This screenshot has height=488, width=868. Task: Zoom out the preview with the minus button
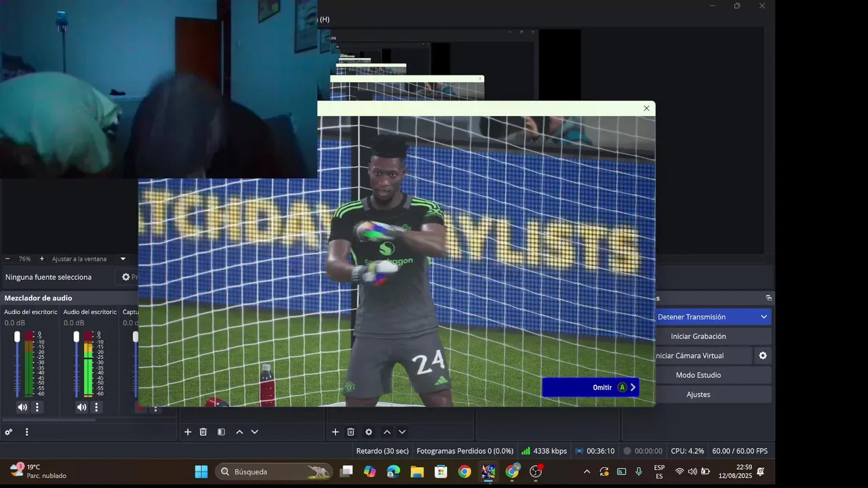click(7, 259)
